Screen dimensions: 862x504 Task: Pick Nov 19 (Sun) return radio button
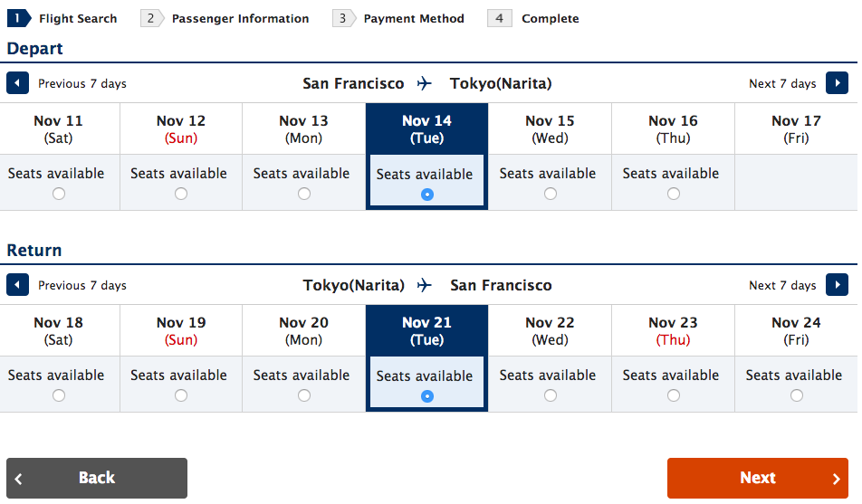click(x=181, y=395)
